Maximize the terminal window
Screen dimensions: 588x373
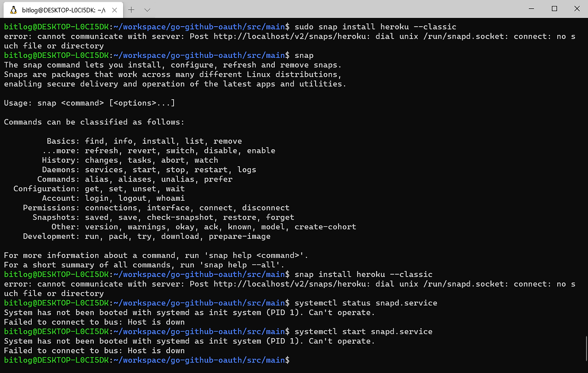(554, 9)
